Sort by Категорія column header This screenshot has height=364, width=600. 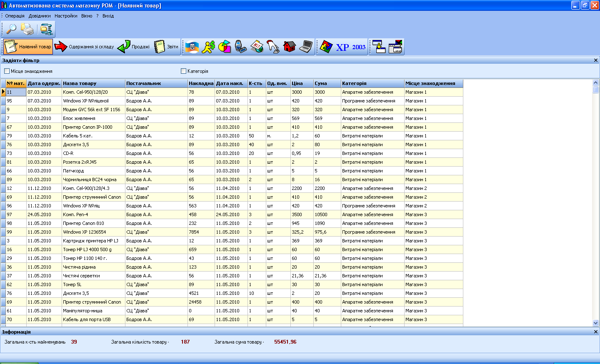(x=372, y=83)
